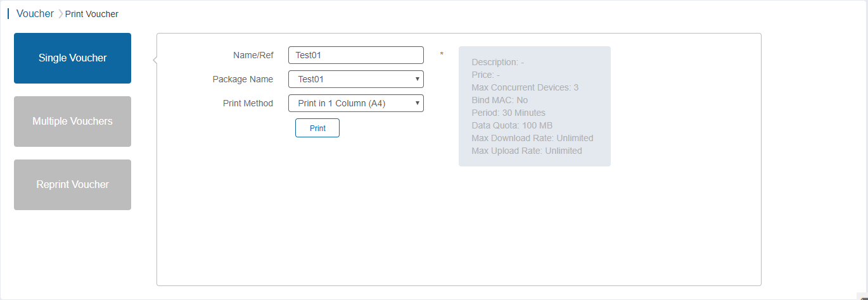Click the Period 30 Minutes text
This screenshot has width=868, height=300.
pyautogui.click(x=508, y=113)
